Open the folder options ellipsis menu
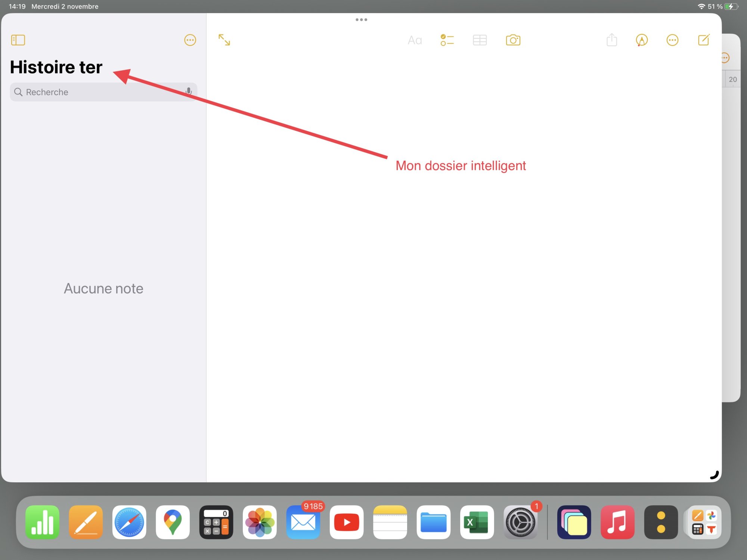The width and height of the screenshot is (747, 560). 190,40
